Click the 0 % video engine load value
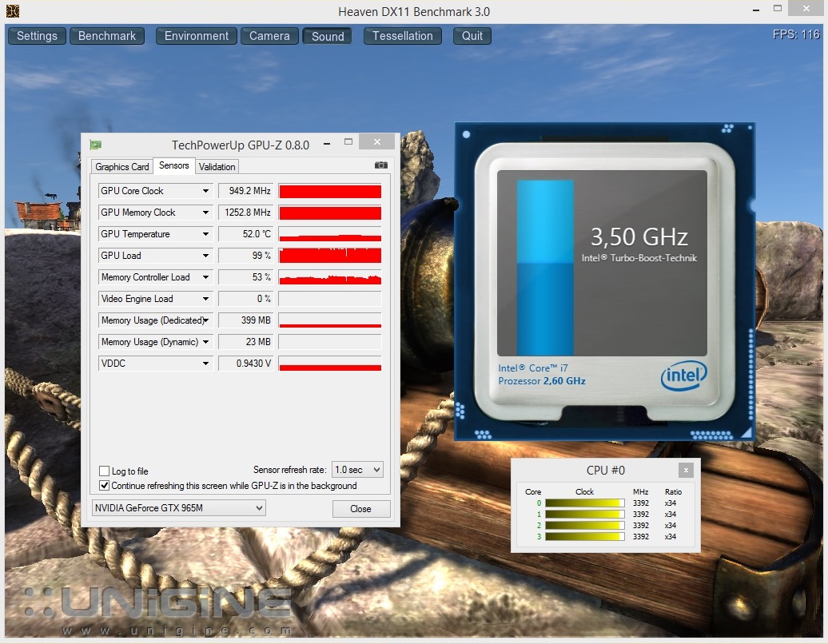The image size is (828, 644). 246,299
